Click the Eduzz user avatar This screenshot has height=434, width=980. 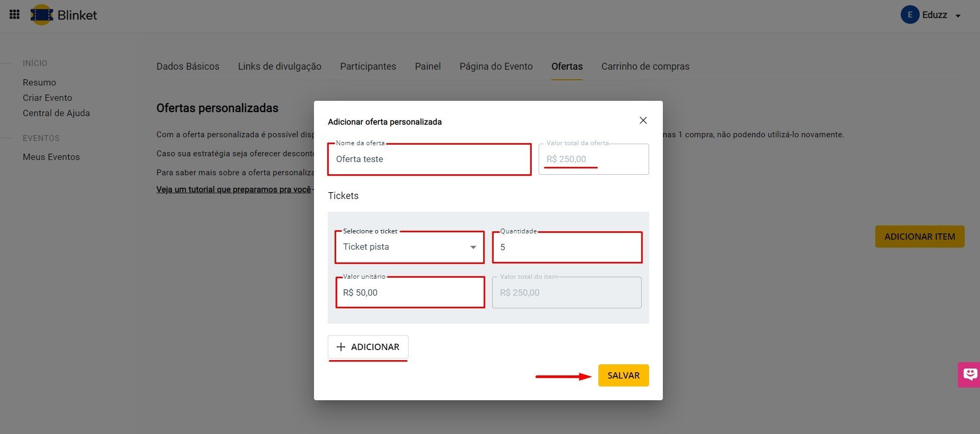coord(909,15)
